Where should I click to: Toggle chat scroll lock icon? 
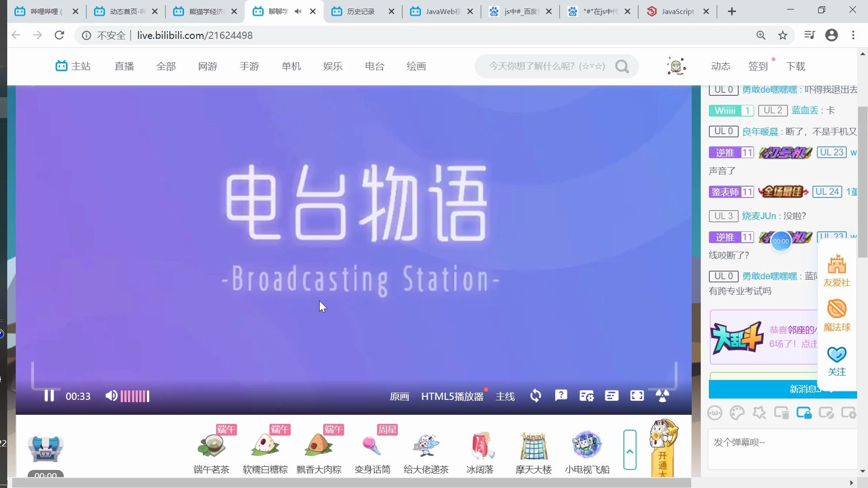pyautogui.click(x=804, y=413)
